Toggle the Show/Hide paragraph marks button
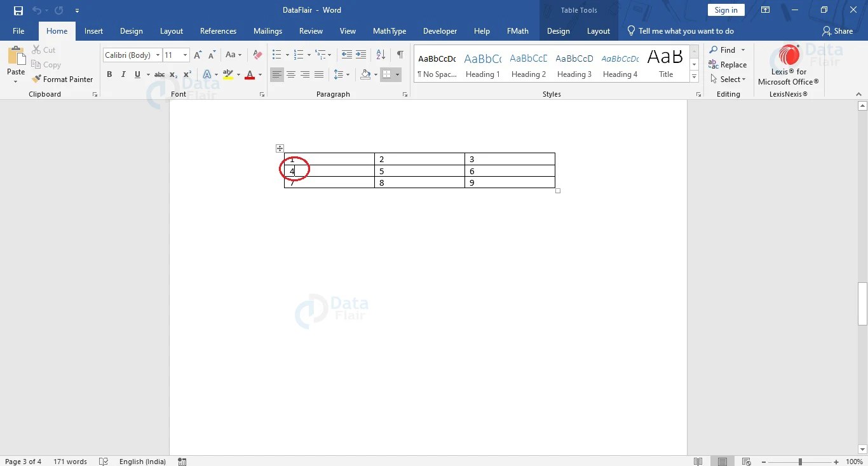This screenshot has width=868, height=466. (x=400, y=55)
